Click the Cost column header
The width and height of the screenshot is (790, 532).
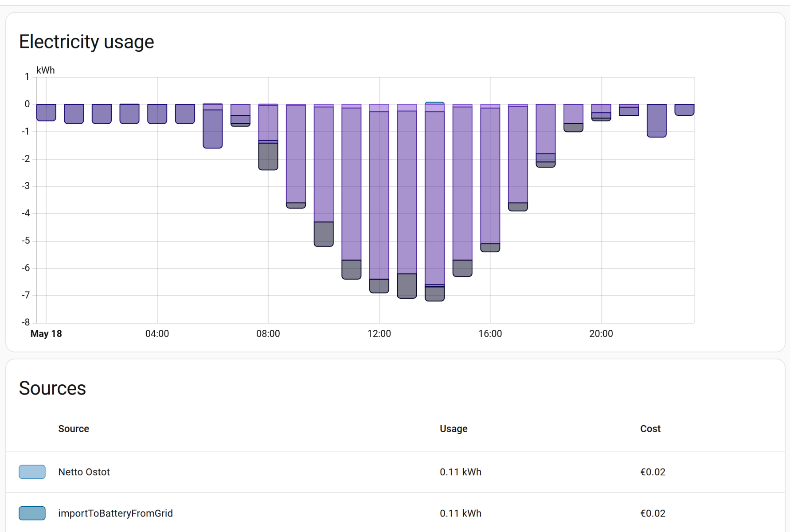pos(650,429)
